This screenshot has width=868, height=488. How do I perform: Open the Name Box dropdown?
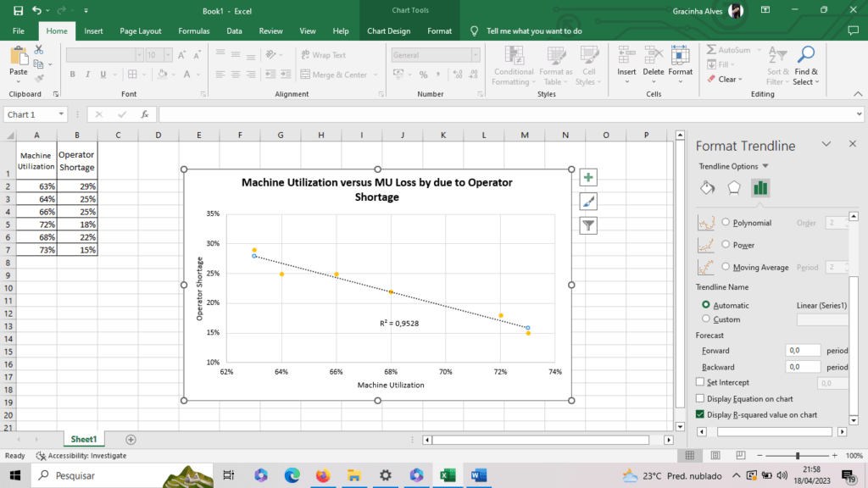(62, 114)
